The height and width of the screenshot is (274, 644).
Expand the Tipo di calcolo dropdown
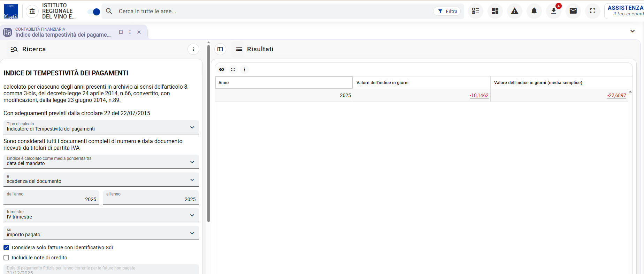(x=101, y=127)
